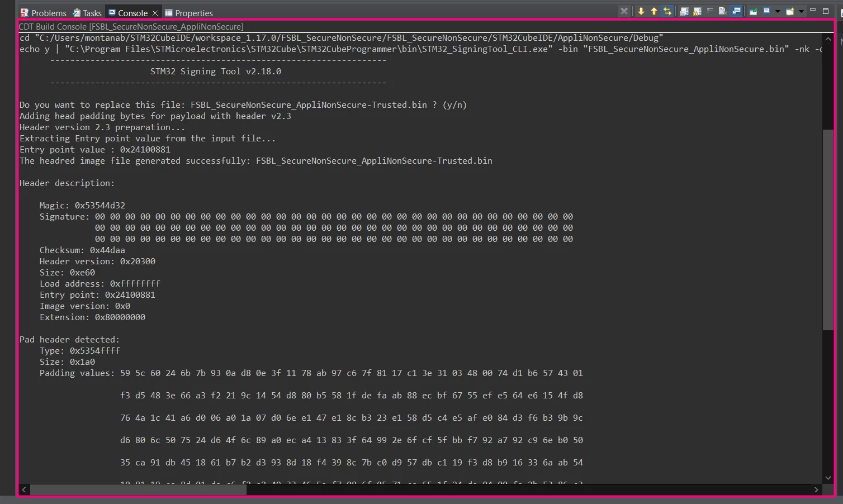Click 'Do you want to replace this file' line

(x=243, y=104)
